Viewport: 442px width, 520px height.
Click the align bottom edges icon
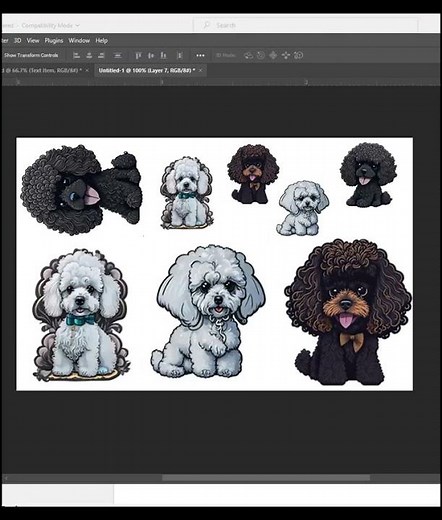point(163,55)
